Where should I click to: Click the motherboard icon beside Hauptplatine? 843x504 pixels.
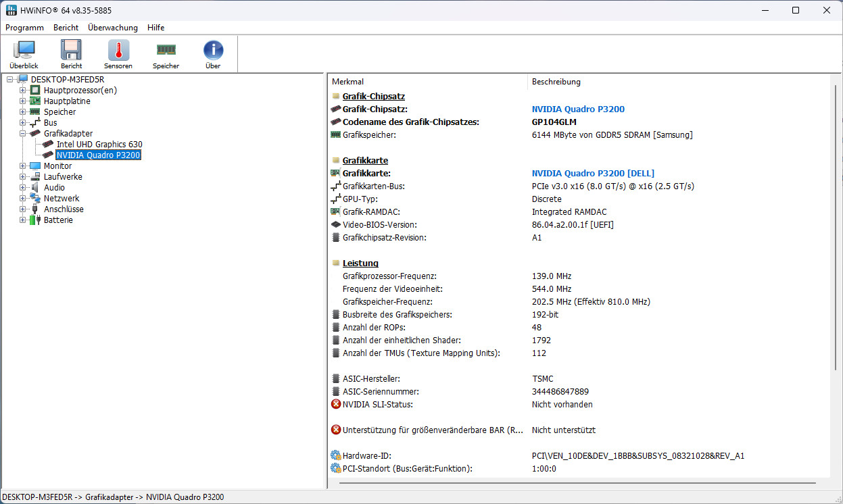pyautogui.click(x=36, y=101)
